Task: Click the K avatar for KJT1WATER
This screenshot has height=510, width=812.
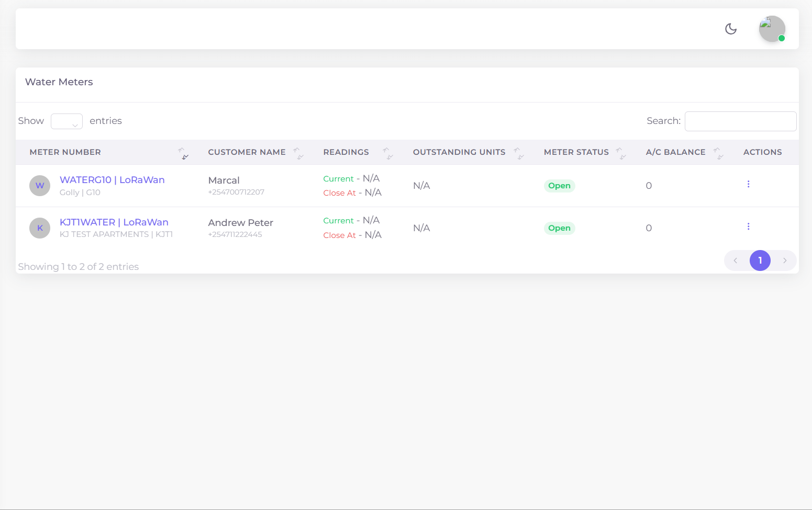Action: tap(40, 228)
